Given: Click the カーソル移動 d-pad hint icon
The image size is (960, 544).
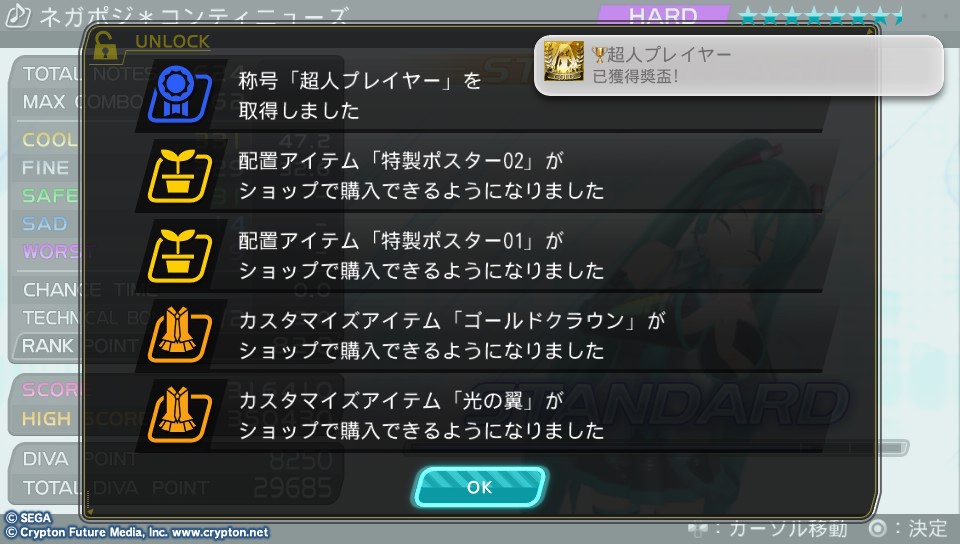Looking at the screenshot, I should [x=698, y=529].
